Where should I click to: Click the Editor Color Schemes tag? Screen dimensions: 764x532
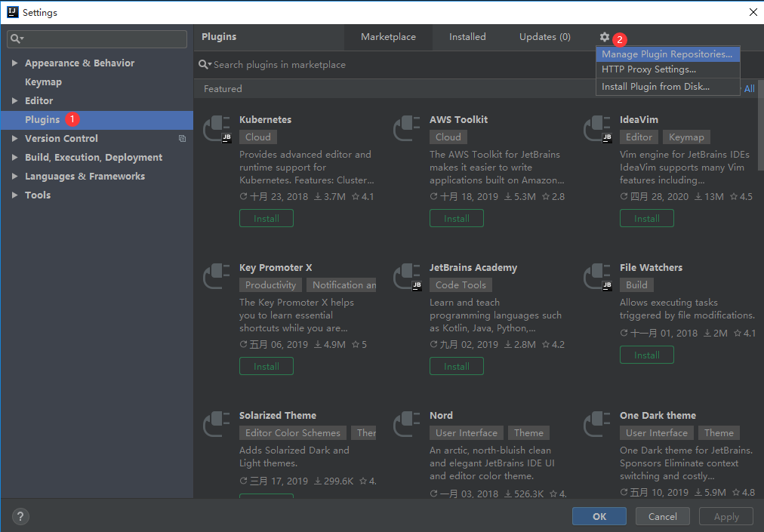(x=293, y=433)
